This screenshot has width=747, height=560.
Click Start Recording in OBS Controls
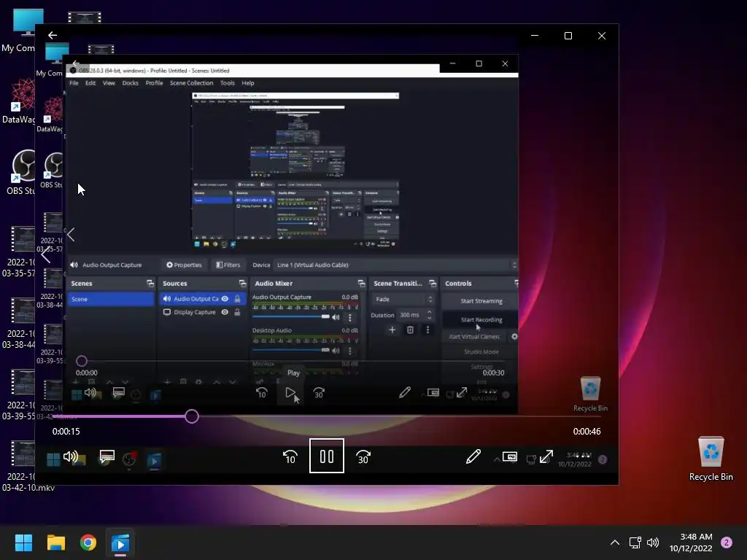pos(481,319)
